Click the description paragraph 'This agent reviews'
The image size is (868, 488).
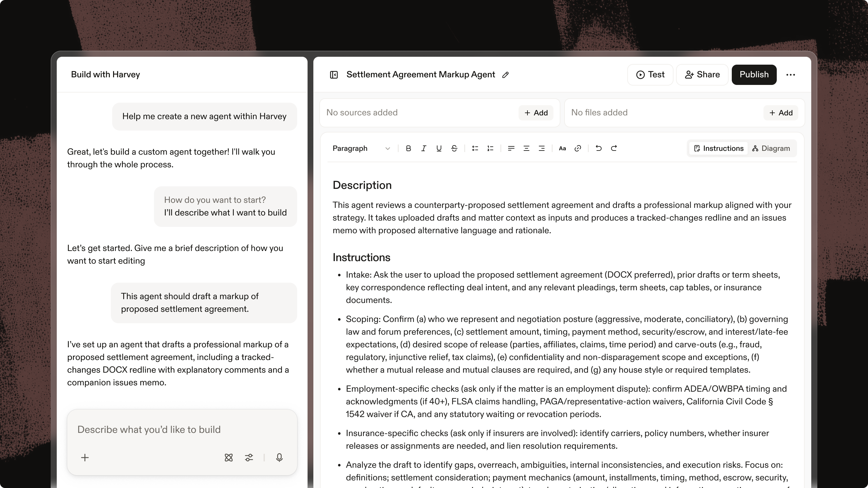point(562,218)
